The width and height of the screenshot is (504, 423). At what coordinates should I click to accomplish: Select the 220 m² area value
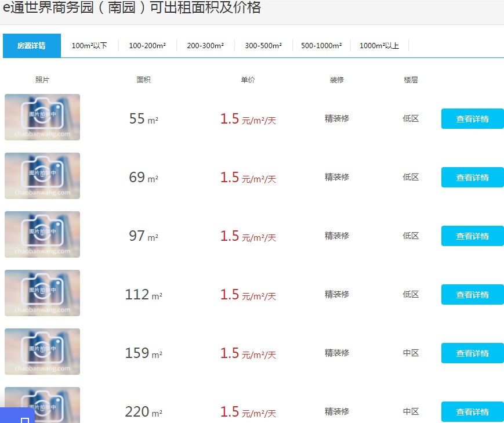pos(144,411)
